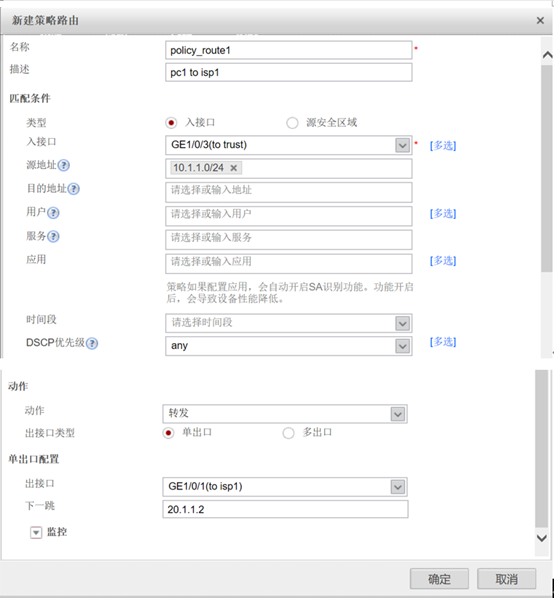554x598 pixels.
Task: Choose 单出口 outbound interface type
Action: click(168, 433)
